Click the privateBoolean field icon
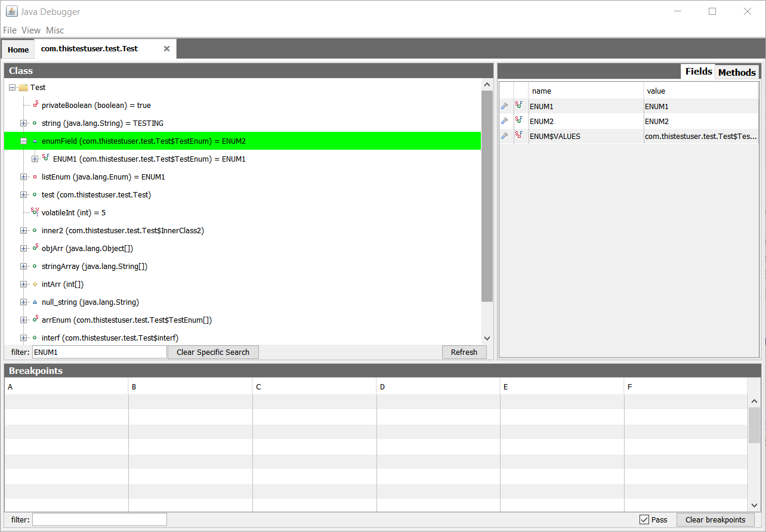766x532 pixels. [x=35, y=105]
